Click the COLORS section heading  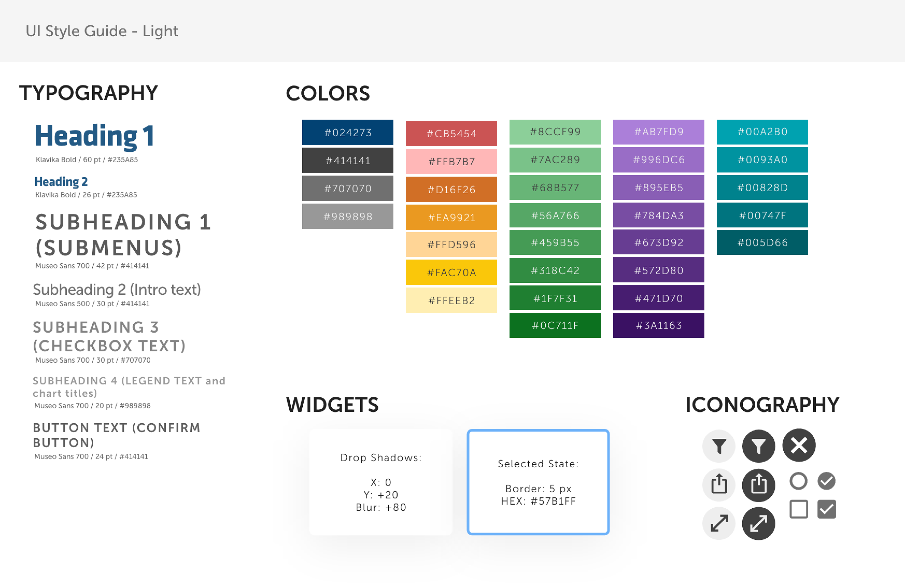coord(328,94)
